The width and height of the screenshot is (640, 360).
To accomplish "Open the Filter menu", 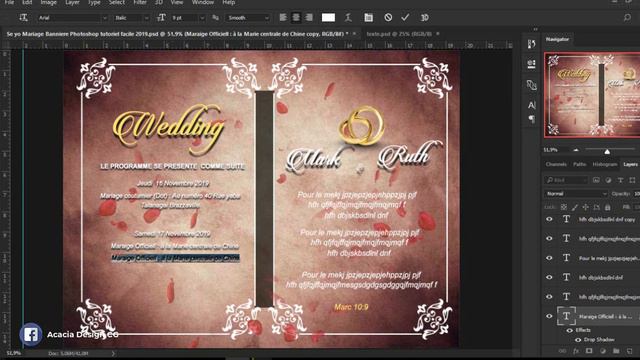I will point(140,2).
